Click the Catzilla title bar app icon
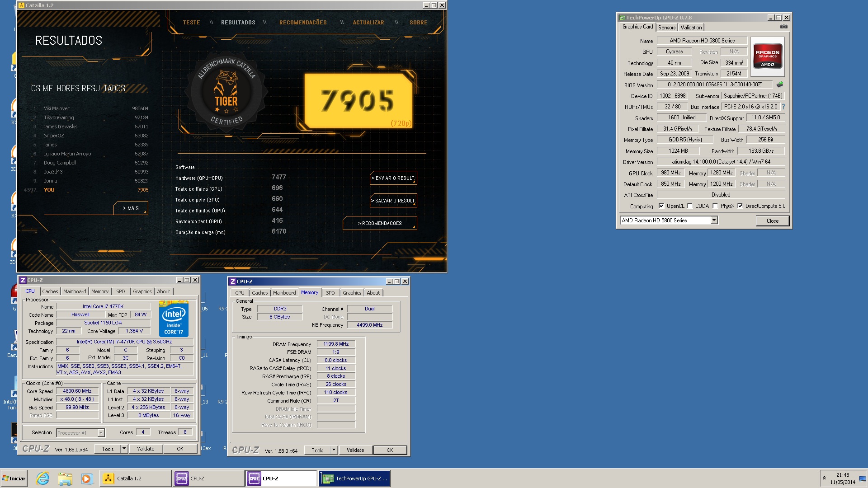 tap(21, 5)
